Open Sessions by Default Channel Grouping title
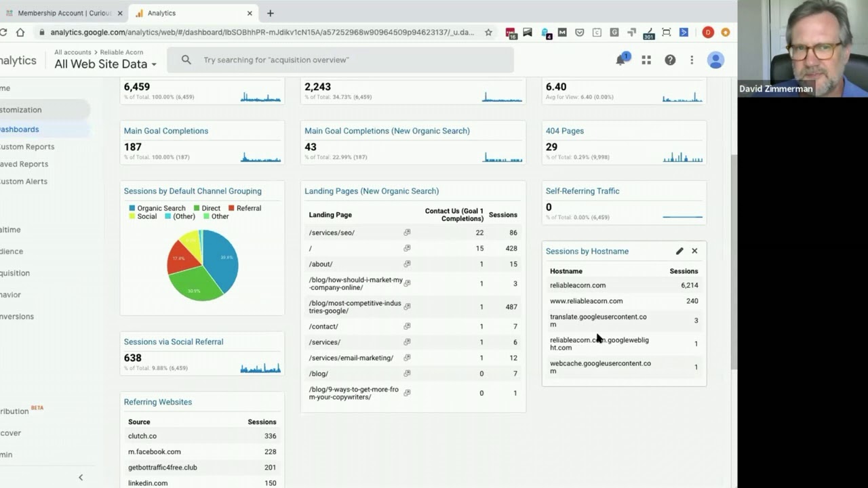The width and height of the screenshot is (868, 488). (x=193, y=191)
